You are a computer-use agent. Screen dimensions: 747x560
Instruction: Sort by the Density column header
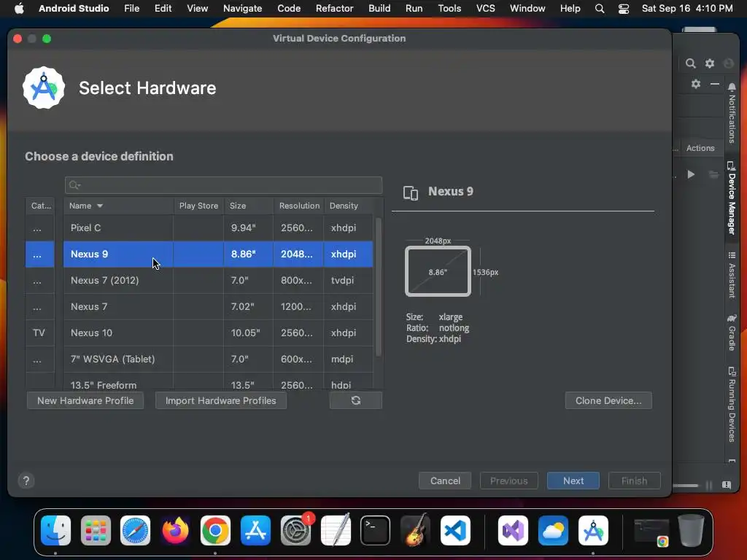tap(348, 206)
